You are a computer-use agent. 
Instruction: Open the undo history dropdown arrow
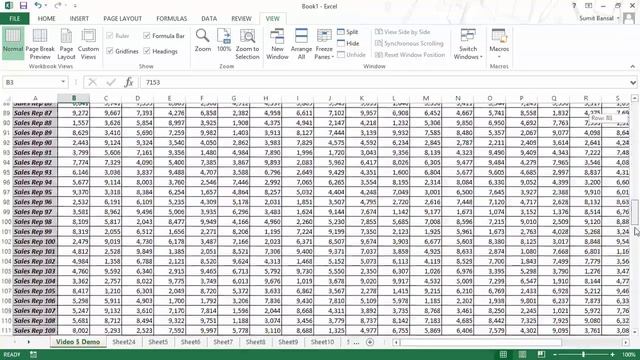(45, 6)
